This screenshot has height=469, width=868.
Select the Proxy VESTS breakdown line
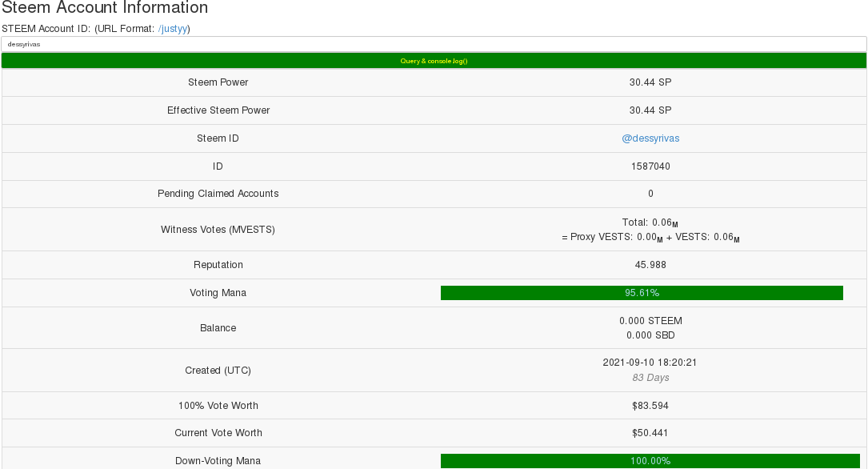(x=650, y=237)
